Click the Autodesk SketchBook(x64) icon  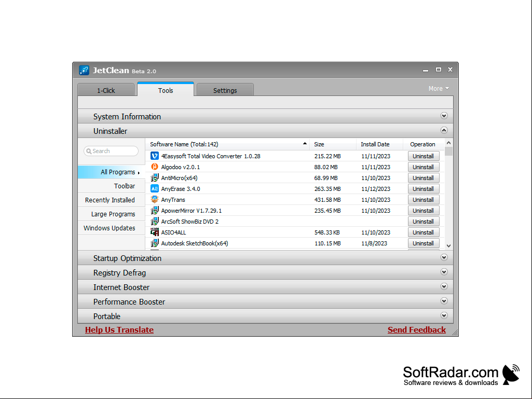pos(154,243)
